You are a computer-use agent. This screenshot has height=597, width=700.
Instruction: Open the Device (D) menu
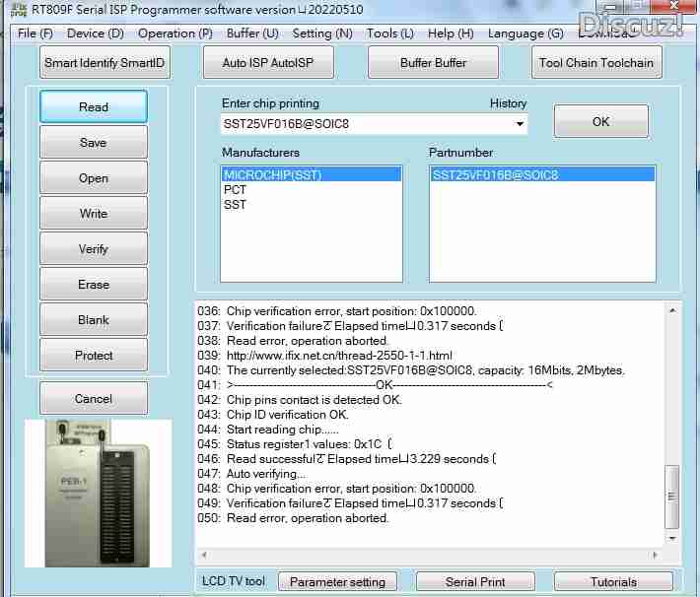click(x=96, y=33)
